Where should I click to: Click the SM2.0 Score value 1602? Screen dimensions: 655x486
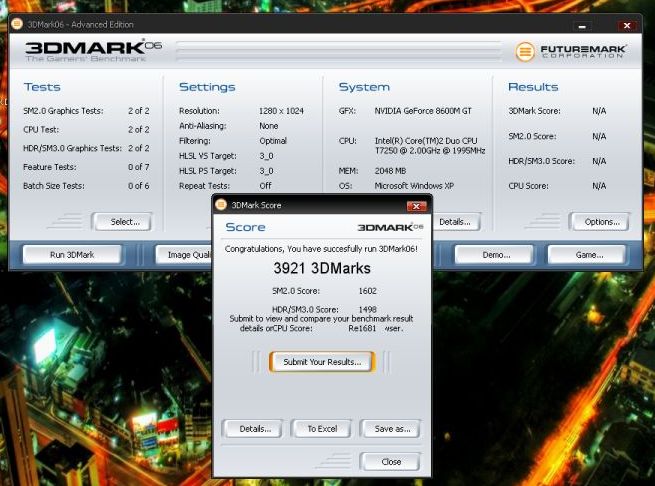368,291
